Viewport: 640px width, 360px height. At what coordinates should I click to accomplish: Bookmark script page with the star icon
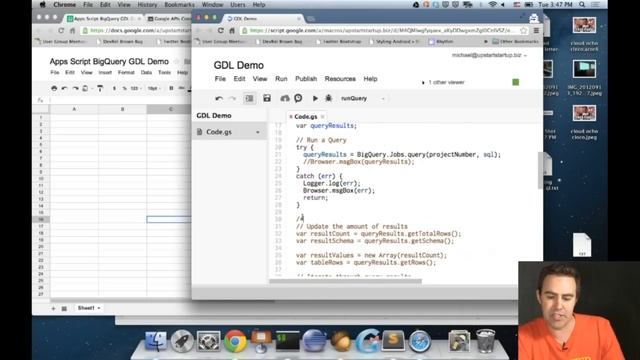(524, 31)
